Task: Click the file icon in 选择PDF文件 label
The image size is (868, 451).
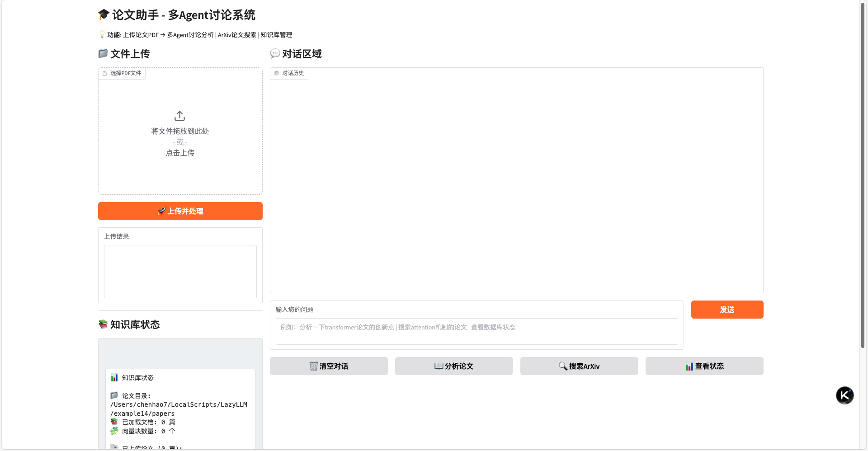Action: [105, 73]
